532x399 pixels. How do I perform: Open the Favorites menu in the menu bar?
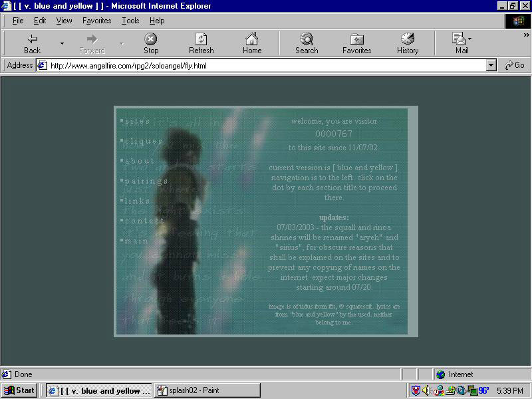click(96, 21)
